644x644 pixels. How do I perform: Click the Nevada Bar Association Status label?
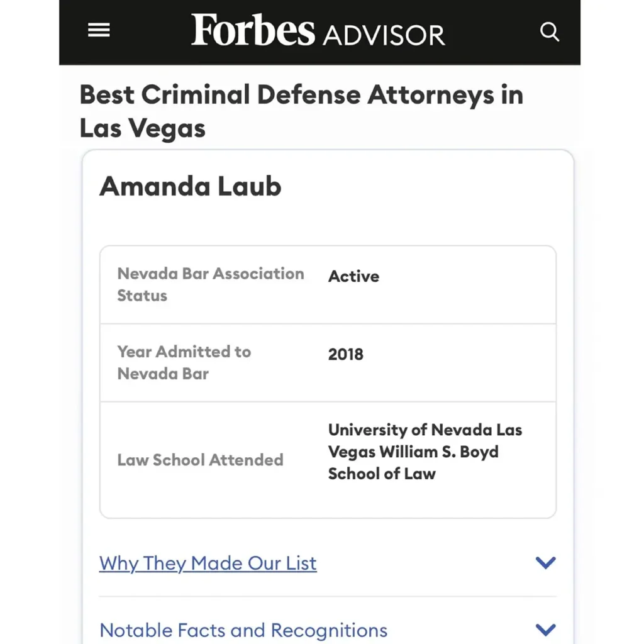click(210, 274)
